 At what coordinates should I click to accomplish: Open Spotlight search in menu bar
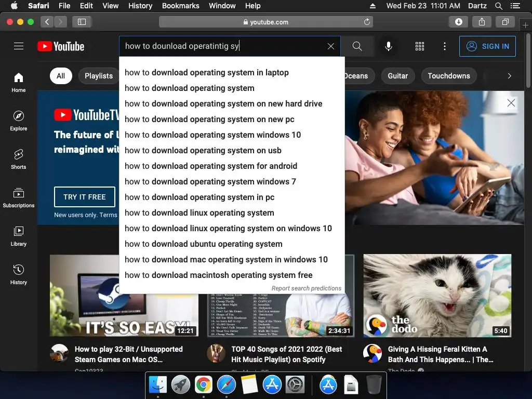498,6
